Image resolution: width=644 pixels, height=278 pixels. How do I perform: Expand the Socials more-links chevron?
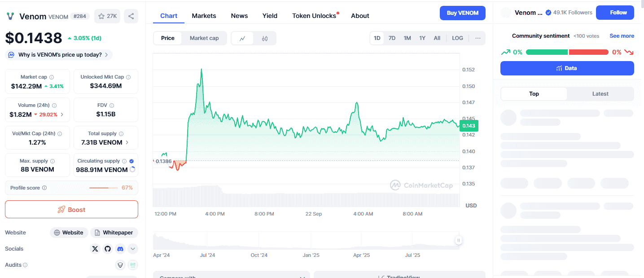pos(133,249)
